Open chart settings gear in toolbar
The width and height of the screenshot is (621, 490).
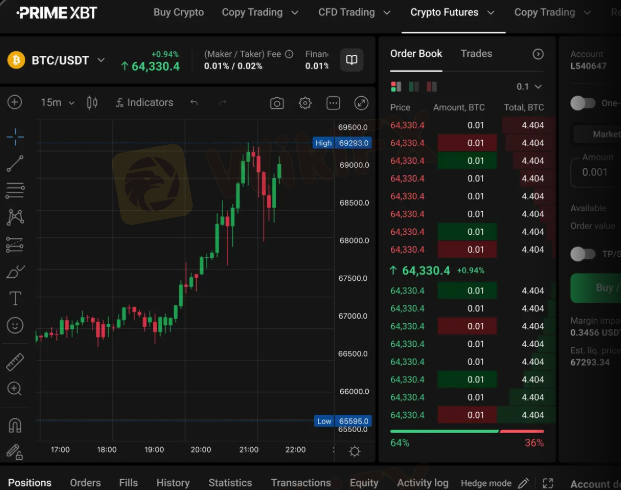(x=305, y=103)
